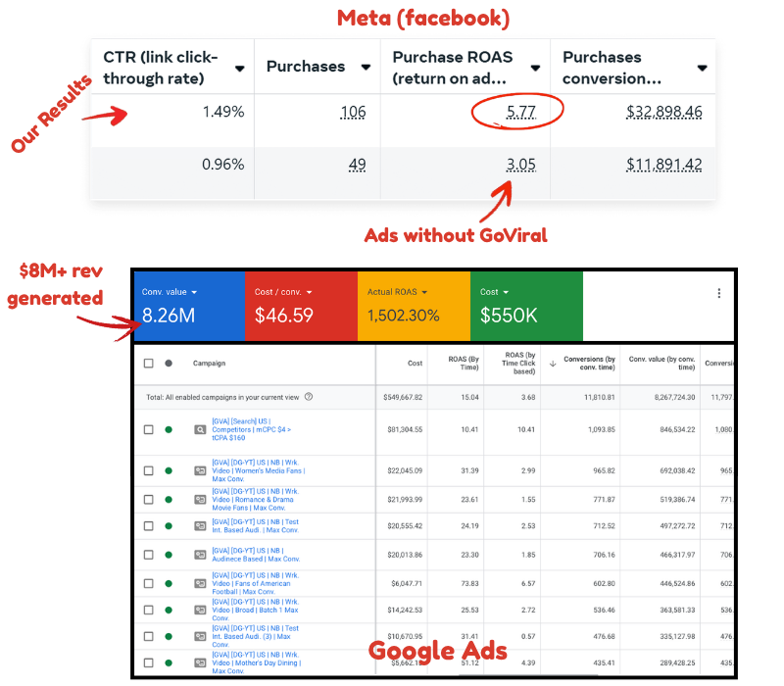This screenshot has width=784, height=686.
Task: Open the Women's Media Fans campaign link
Action: [x=259, y=470]
